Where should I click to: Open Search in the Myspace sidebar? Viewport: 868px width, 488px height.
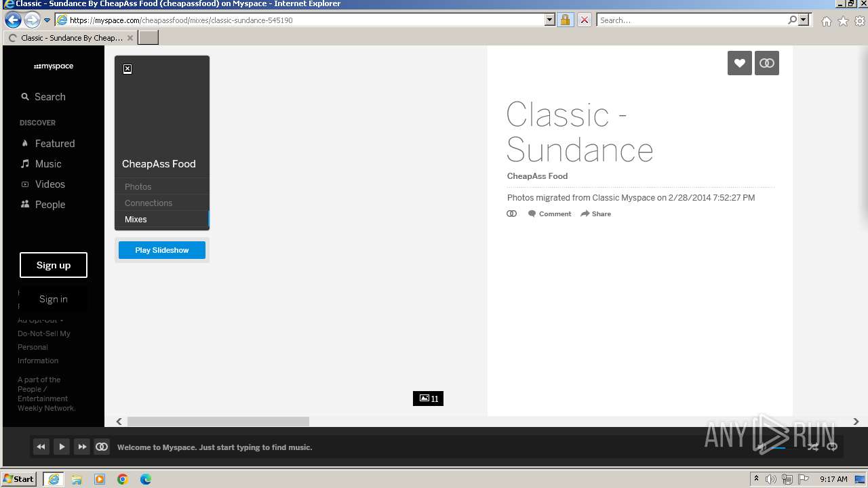[43, 97]
